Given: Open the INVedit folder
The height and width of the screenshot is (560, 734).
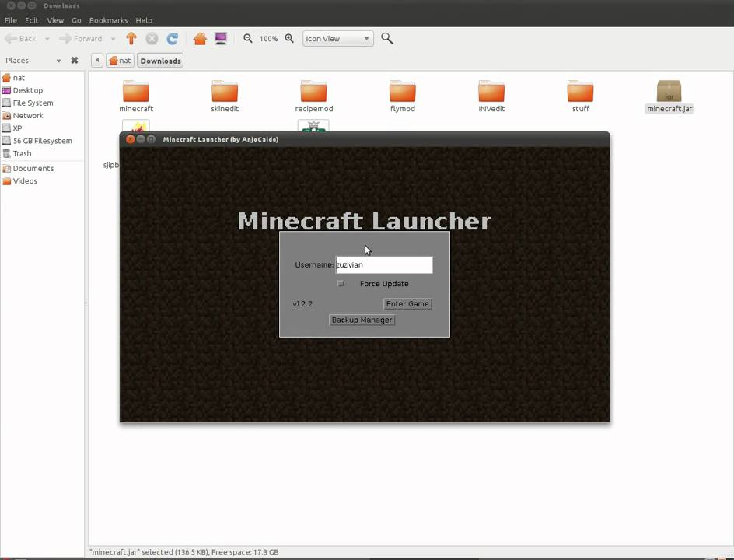Looking at the screenshot, I should pos(491,96).
